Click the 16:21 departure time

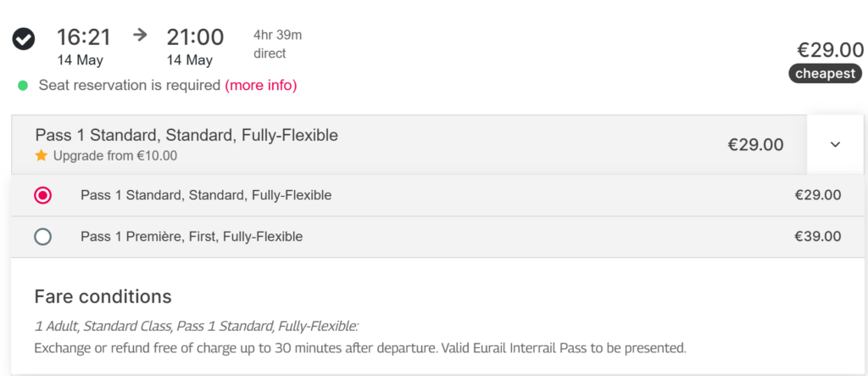[84, 37]
